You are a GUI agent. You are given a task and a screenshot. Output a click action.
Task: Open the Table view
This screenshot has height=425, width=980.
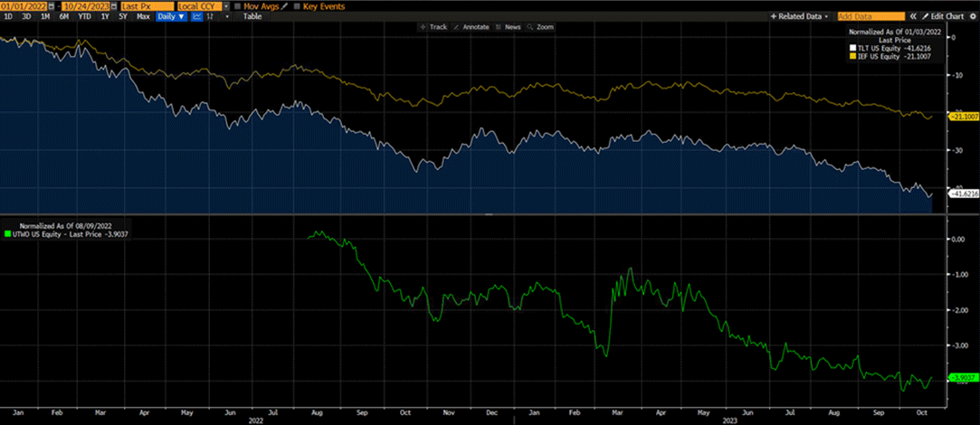(x=252, y=16)
